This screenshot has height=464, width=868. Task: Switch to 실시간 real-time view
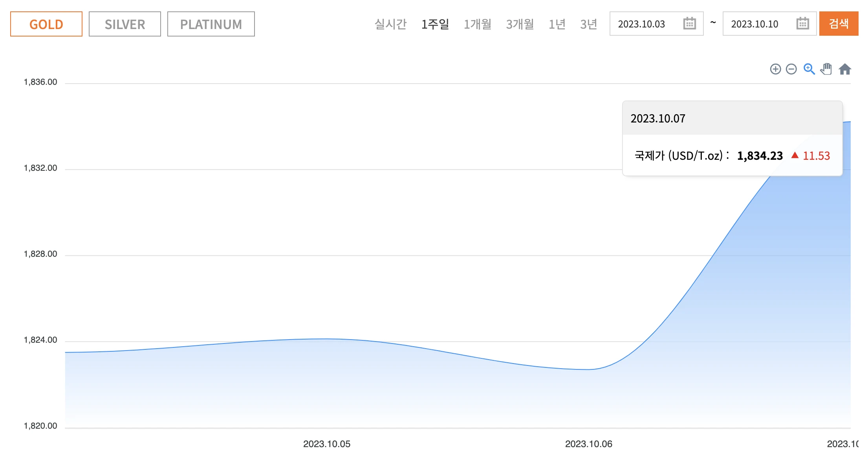pyautogui.click(x=391, y=24)
